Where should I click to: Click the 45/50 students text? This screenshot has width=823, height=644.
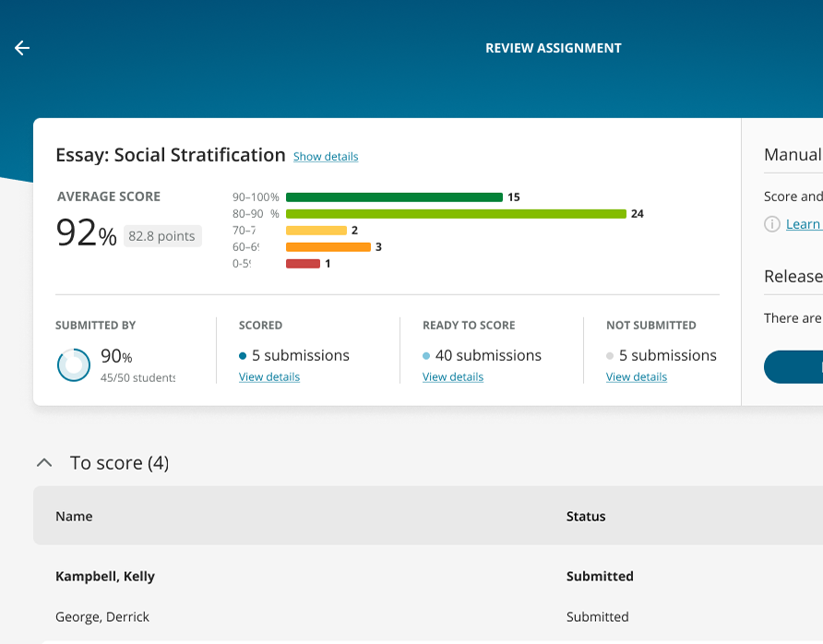tap(138, 378)
